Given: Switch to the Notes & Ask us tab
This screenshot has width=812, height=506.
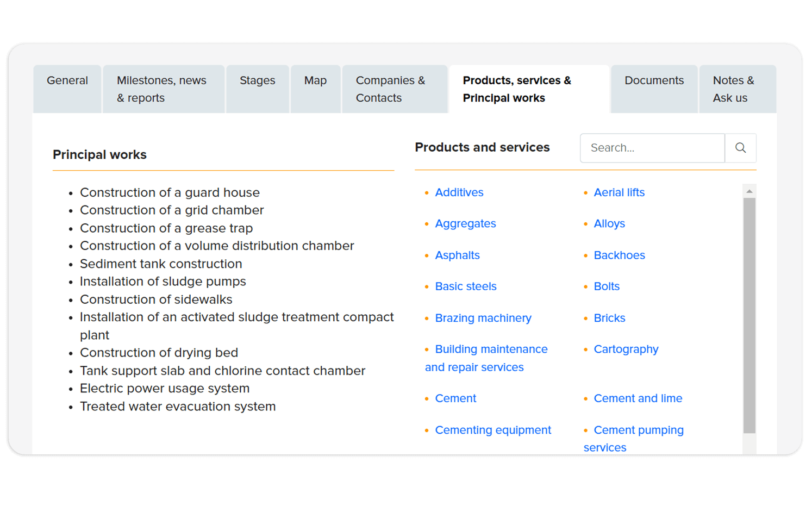Looking at the screenshot, I should (x=733, y=89).
